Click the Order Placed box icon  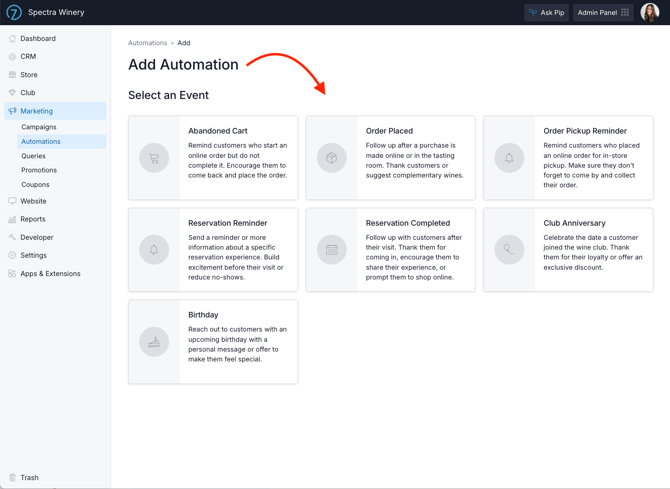[332, 158]
